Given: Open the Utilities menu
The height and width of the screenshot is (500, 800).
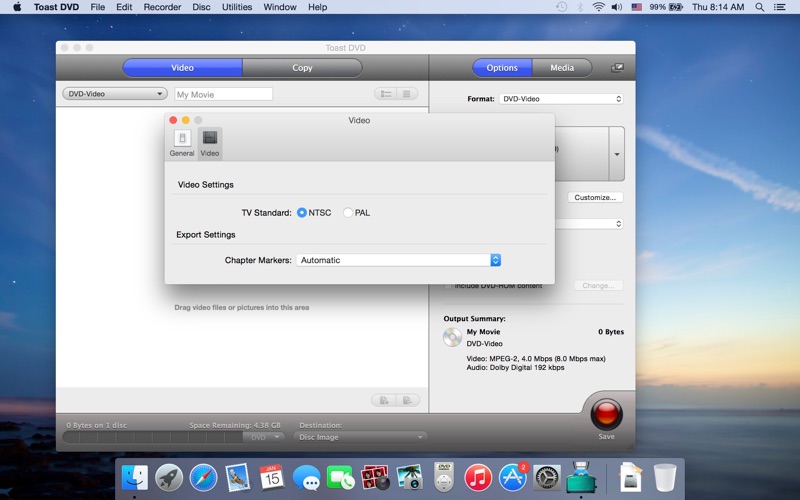Looking at the screenshot, I should [x=237, y=7].
